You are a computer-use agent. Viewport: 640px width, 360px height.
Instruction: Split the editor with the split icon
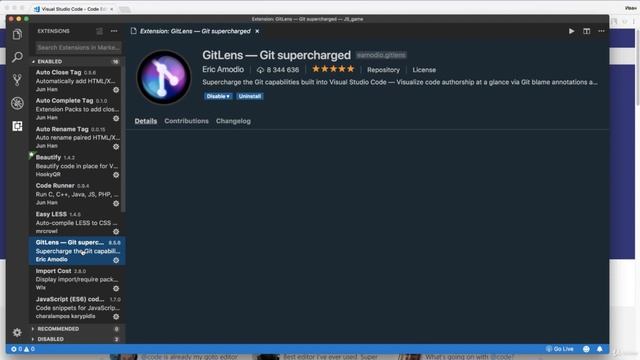[587, 31]
